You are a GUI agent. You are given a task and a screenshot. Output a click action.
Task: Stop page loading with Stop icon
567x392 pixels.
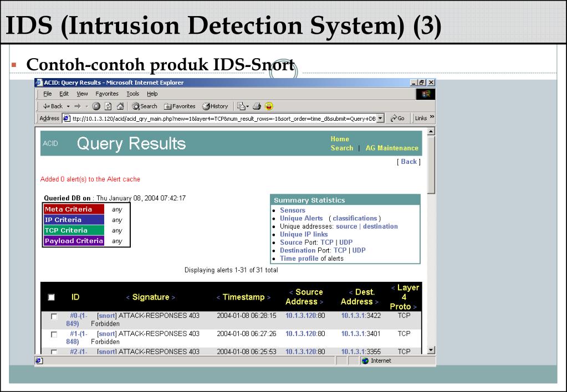point(96,106)
